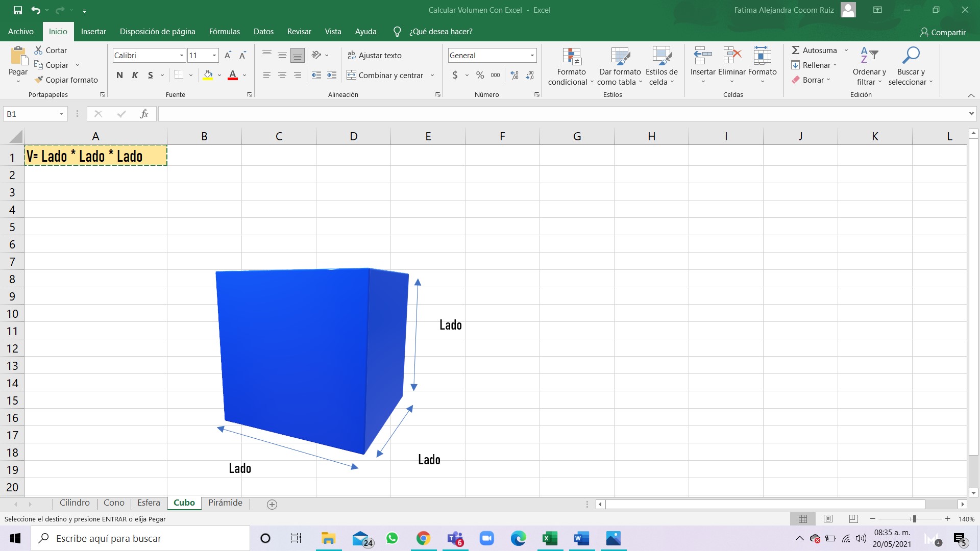Screen dimensions: 980x551
Task: Open Formato condicional styles
Action: [x=570, y=65]
